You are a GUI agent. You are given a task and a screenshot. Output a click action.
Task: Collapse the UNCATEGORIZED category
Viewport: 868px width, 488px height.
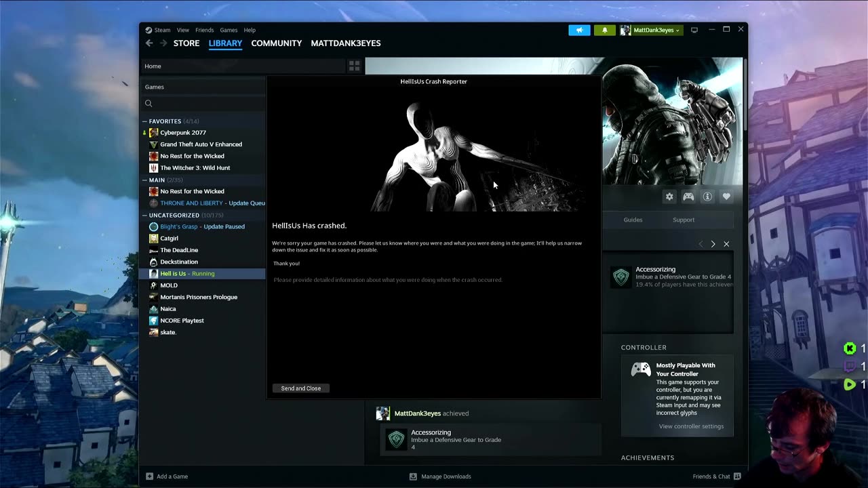pyautogui.click(x=144, y=216)
